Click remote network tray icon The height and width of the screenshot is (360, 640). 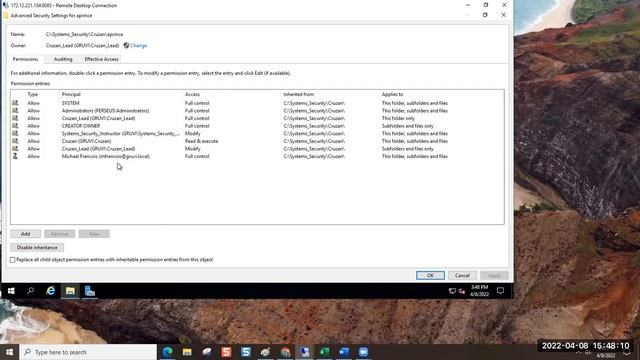(x=452, y=291)
